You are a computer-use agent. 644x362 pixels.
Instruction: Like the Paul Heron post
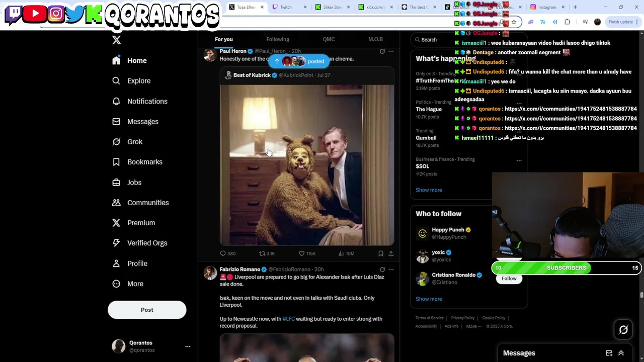307,253
